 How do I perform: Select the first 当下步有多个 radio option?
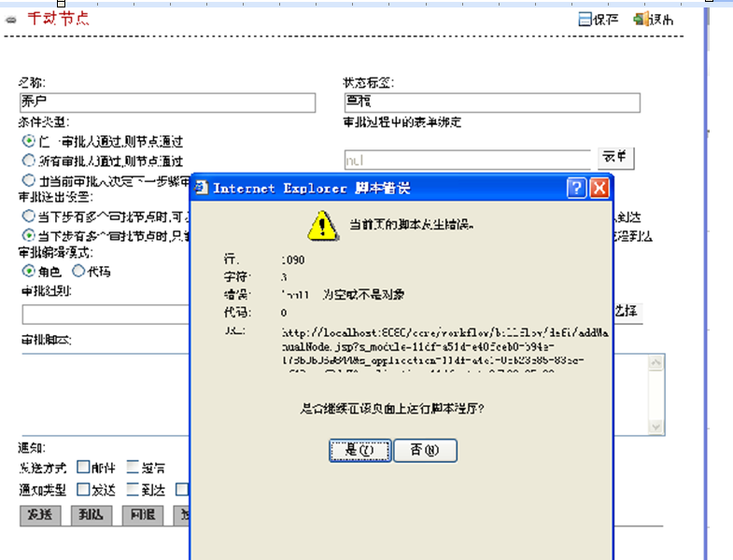point(29,216)
